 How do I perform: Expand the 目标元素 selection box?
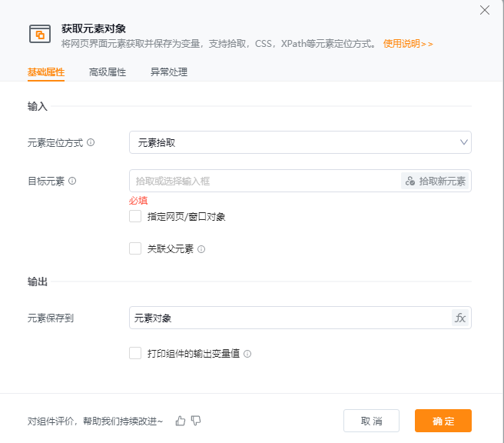point(265,181)
